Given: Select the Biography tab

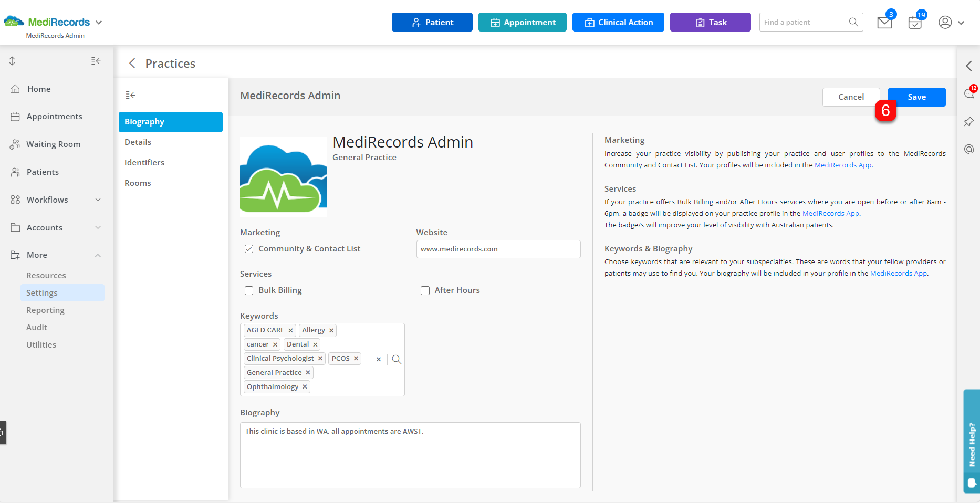Looking at the screenshot, I should coord(171,122).
